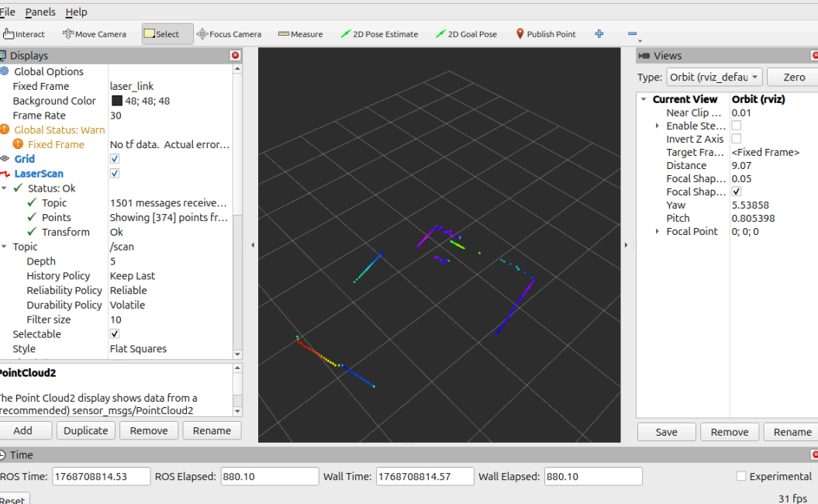Expand the Enable Stereo property

click(x=658, y=126)
